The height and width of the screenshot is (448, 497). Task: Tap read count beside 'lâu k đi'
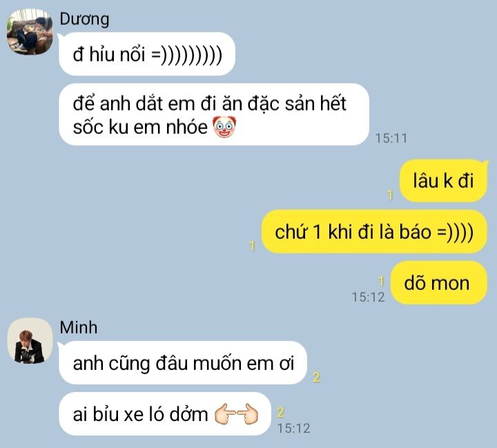click(390, 195)
